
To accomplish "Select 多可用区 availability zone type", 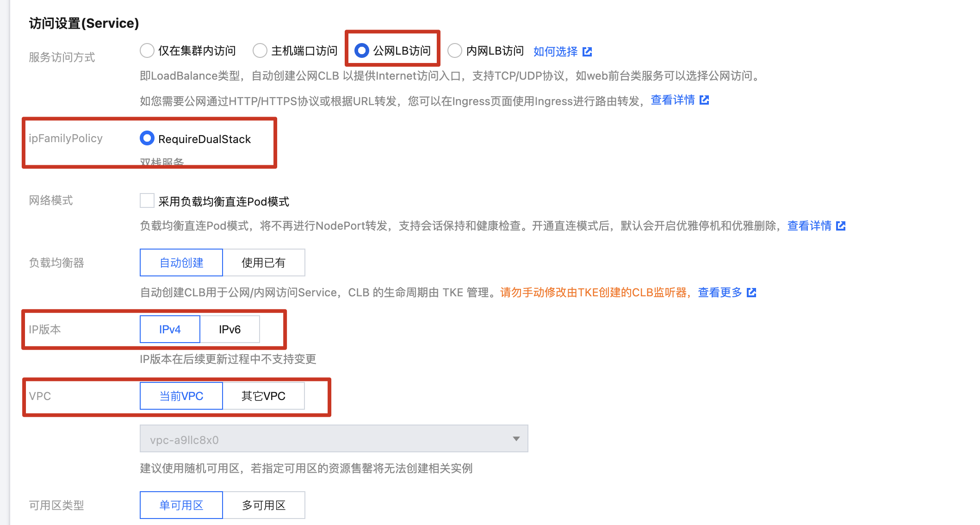I will click(x=263, y=505).
